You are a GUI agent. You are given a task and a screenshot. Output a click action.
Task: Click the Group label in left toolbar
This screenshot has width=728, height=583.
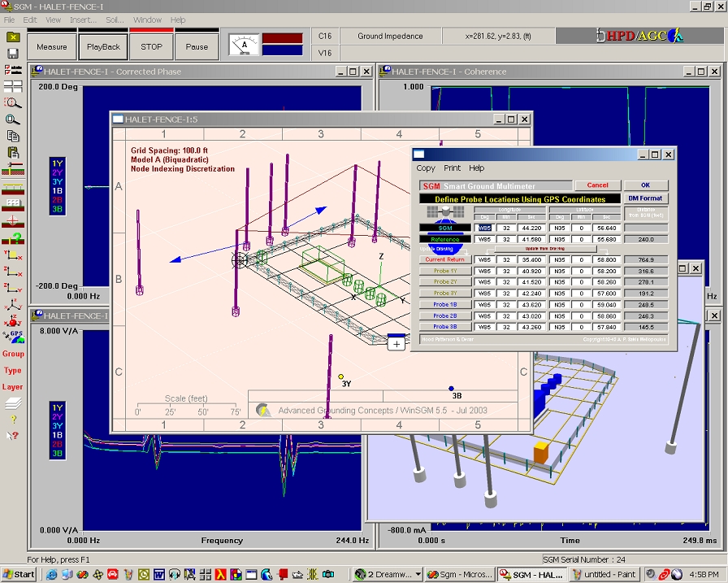coord(13,354)
